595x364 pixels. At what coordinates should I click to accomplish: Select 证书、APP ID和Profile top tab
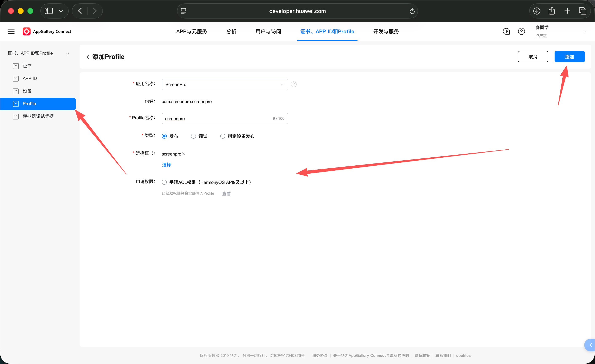pyautogui.click(x=327, y=31)
